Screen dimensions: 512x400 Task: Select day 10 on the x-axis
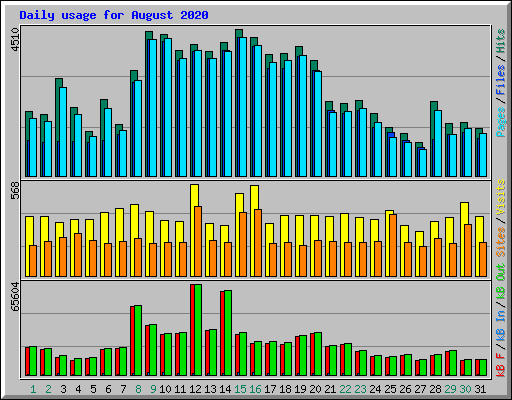165,389
